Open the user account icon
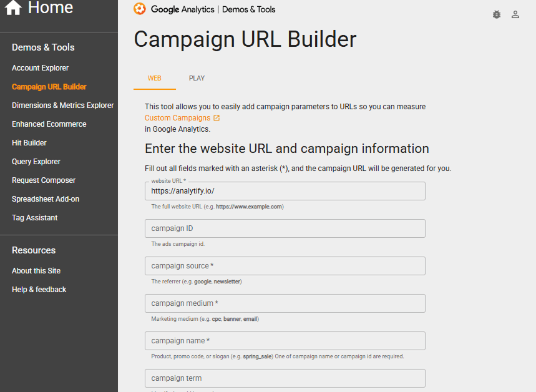 [515, 14]
